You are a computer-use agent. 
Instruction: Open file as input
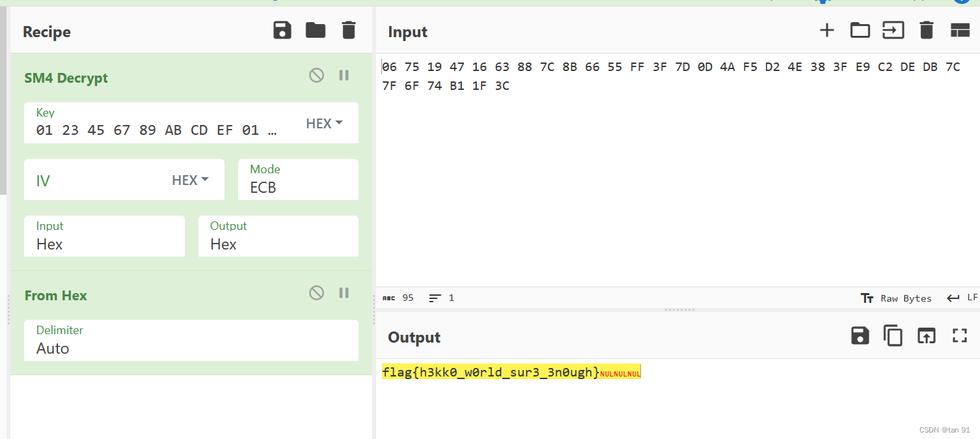click(x=893, y=30)
